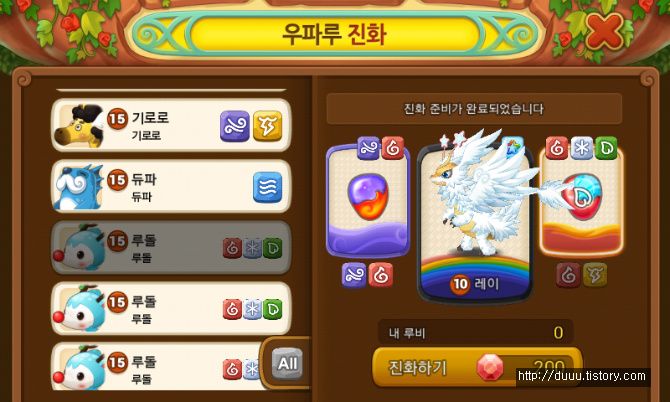Choose the bottom 루돌 list entry

click(x=160, y=367)
